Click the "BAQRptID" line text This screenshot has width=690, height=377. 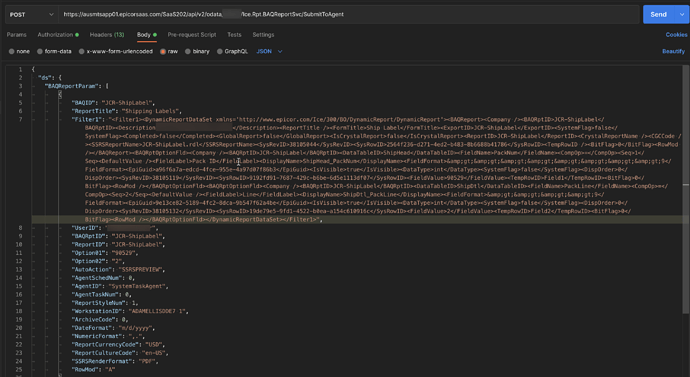[x=118, y=236]
